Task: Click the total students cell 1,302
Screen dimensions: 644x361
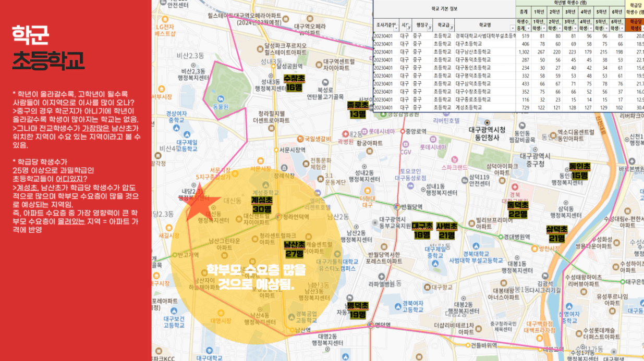Action: click(524, 52)
